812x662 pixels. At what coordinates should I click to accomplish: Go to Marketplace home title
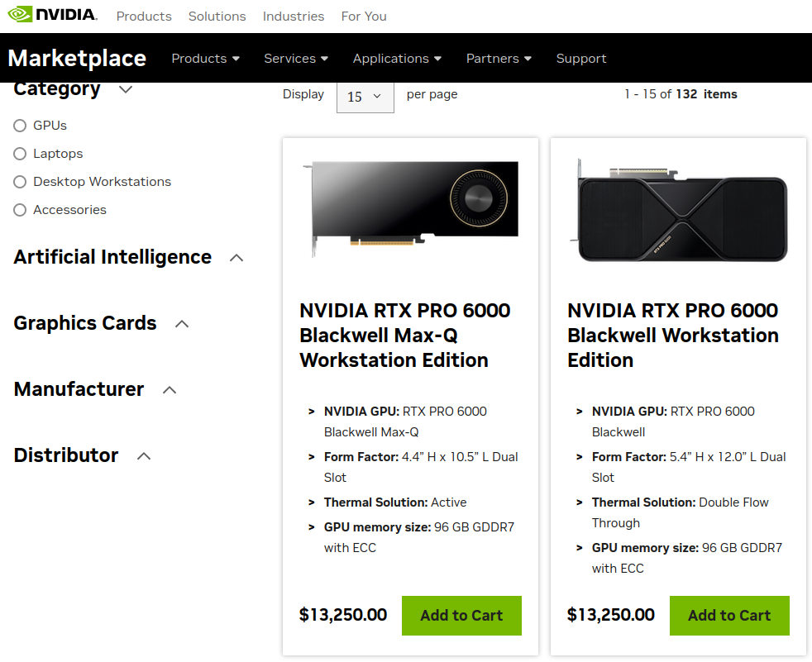click(77, 58)
